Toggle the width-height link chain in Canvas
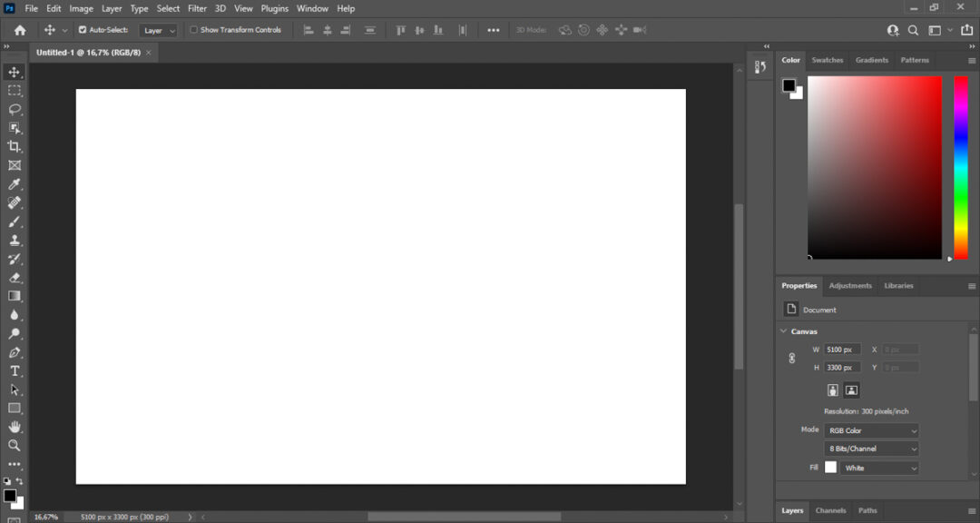Screen dimensions: 980x523 pyautogui.click(x=791, y=358)
